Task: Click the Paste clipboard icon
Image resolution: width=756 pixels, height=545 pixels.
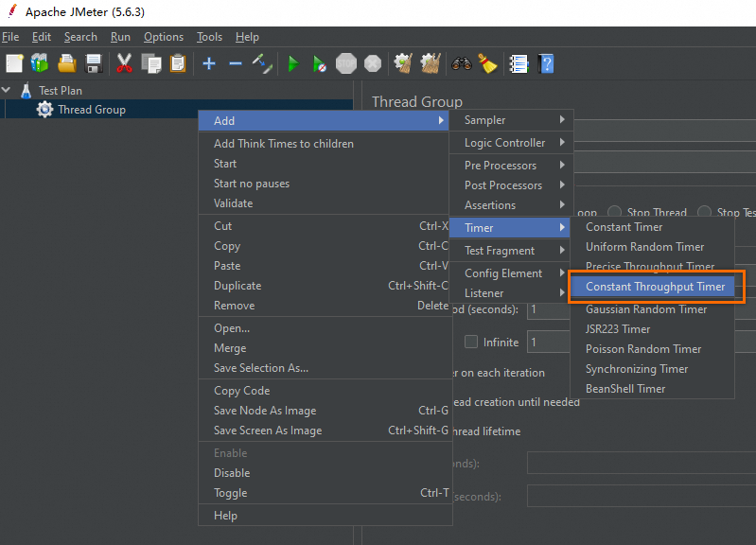Action: click(x=178, y=63)
